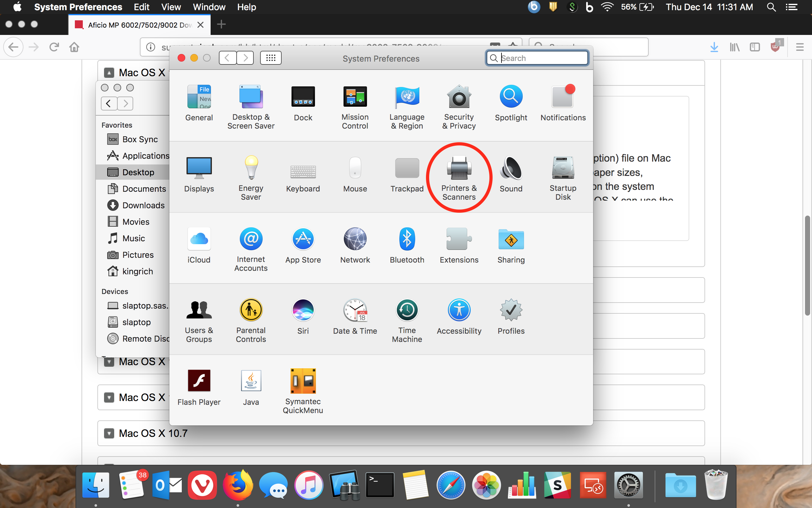The image size is (812, 508).
Task: Open Desktop & Screen Saver preferences
Action: tap(251, 107)
